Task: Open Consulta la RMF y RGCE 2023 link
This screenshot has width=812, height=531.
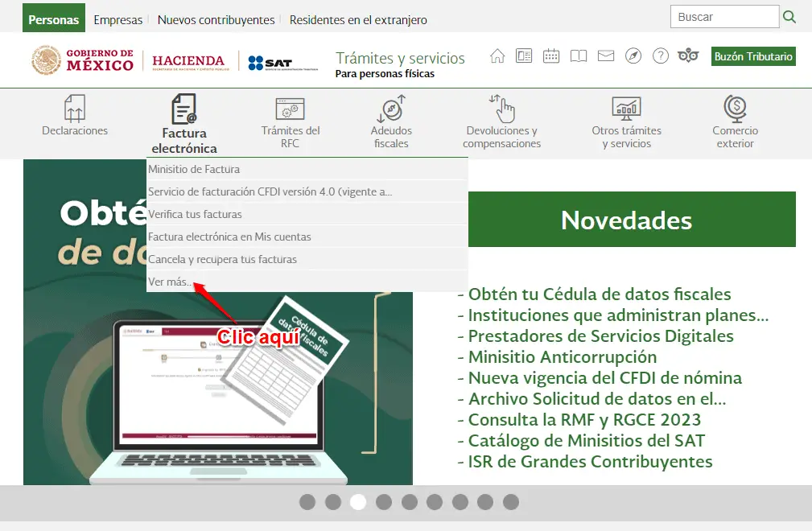Action: click(x=584, y=420)
